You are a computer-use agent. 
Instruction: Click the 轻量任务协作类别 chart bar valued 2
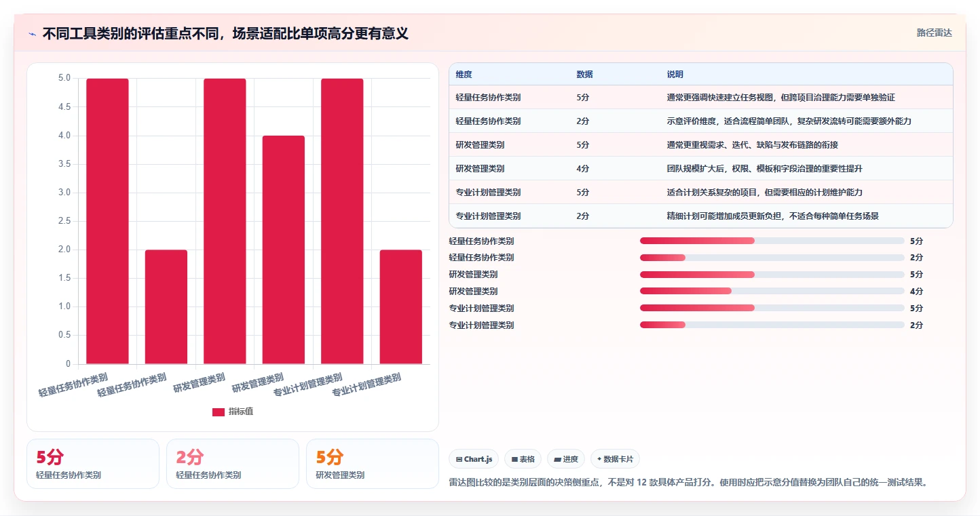tap(166, 307)
